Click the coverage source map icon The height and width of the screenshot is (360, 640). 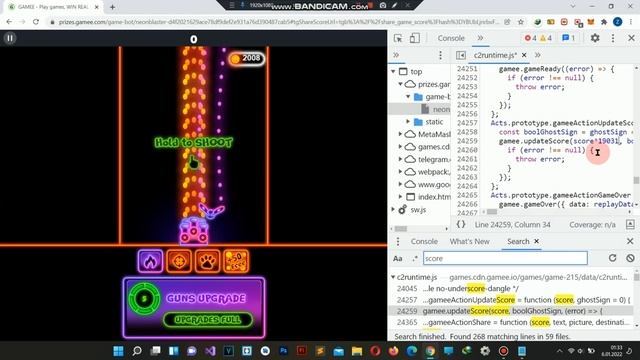[x=630, y=224]
